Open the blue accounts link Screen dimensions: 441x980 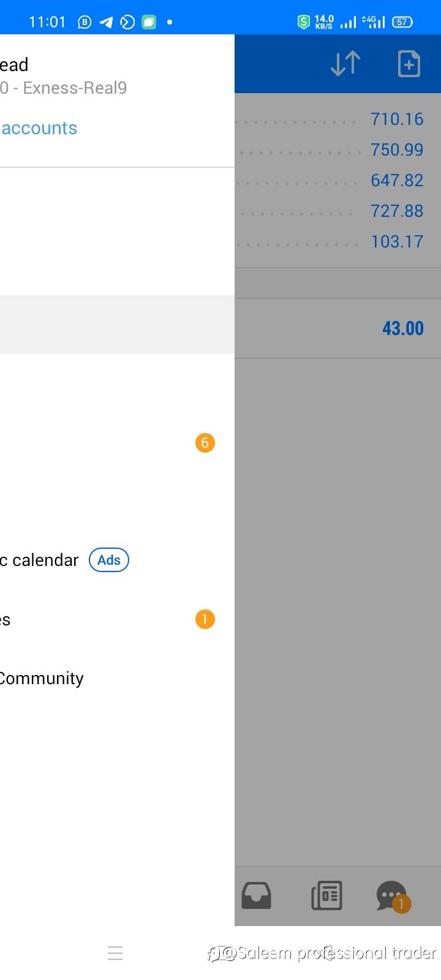coord(39,128)
